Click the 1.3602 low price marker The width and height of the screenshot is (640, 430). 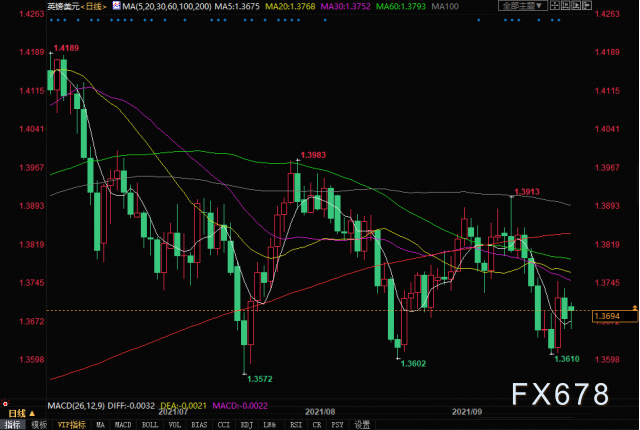coord(413,364)
